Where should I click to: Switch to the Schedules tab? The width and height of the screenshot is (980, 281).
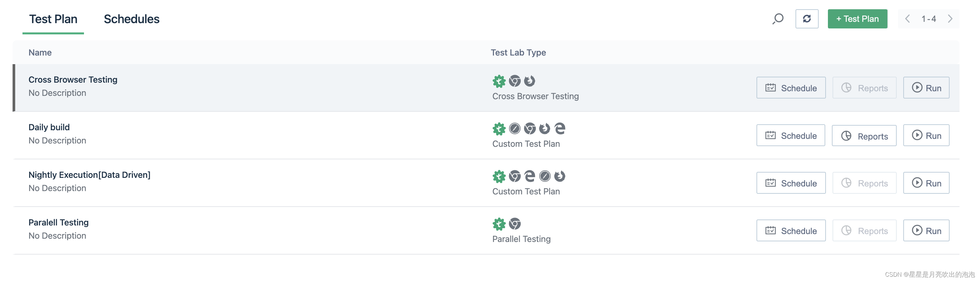coord(132,19)
